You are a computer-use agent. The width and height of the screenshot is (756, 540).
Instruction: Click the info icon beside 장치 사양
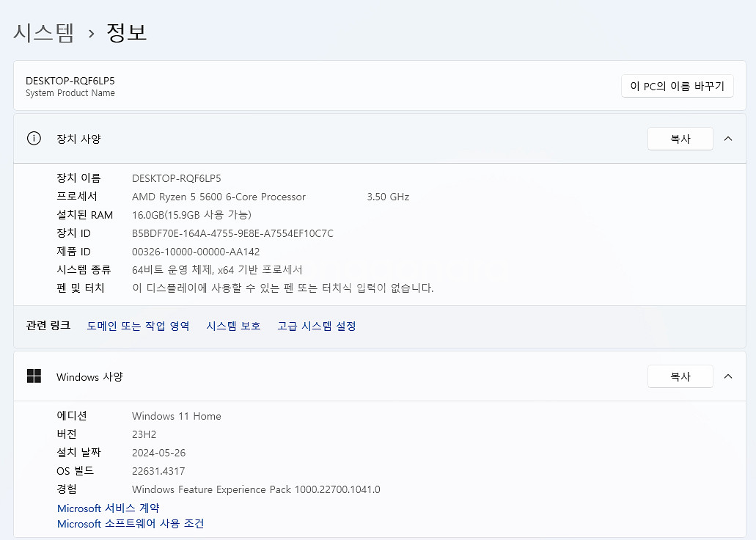tap(34, 139)
